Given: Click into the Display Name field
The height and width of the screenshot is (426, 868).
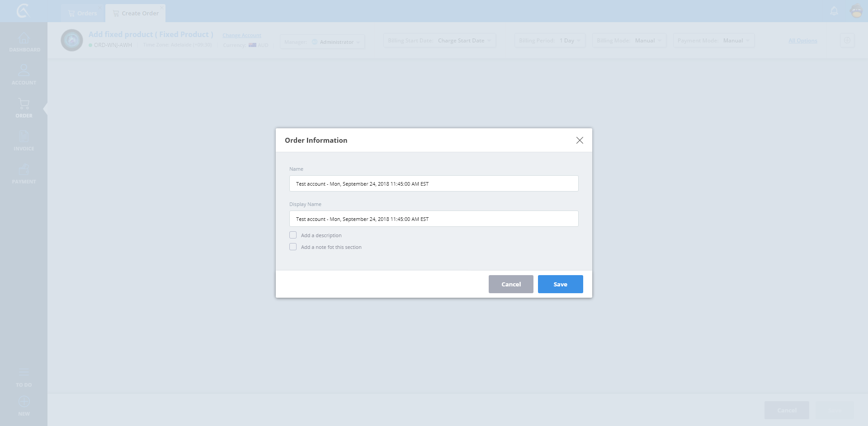Looking at the screenshot, I should (x=434, y=219).
